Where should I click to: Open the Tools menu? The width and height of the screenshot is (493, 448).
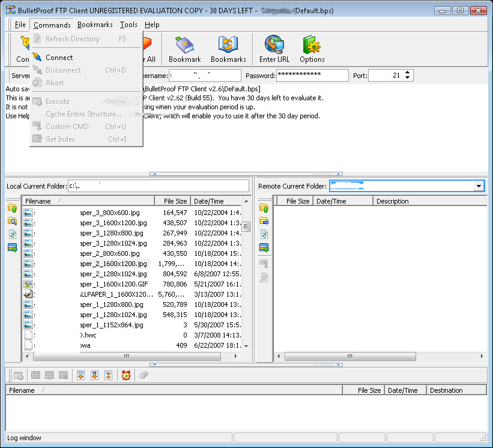pos(129,25)
